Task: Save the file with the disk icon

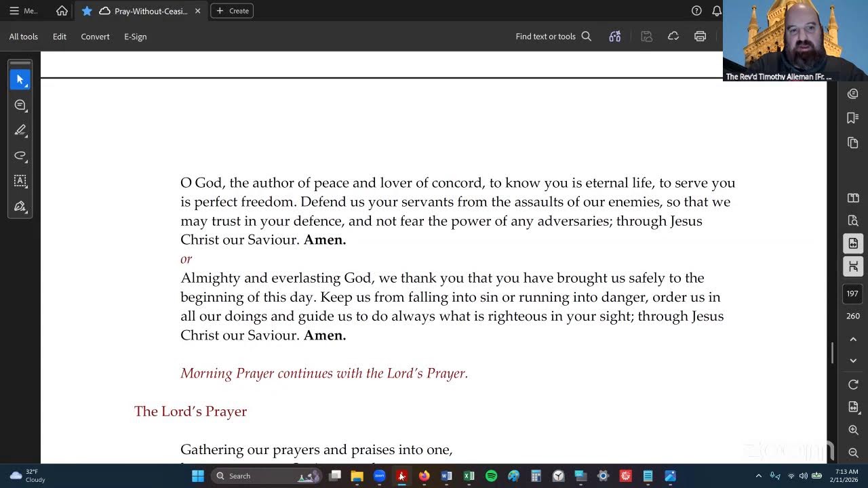Action: [646, 37]
